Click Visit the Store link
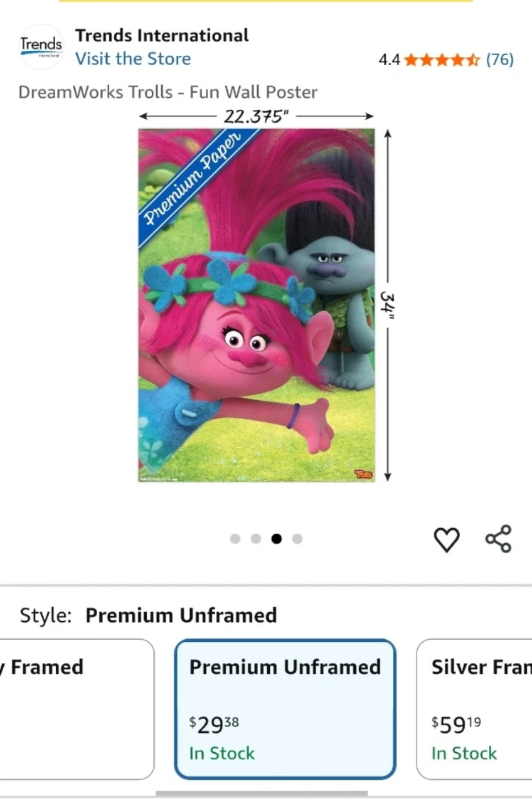Viewport: 532px width, 803px height. 133,59
